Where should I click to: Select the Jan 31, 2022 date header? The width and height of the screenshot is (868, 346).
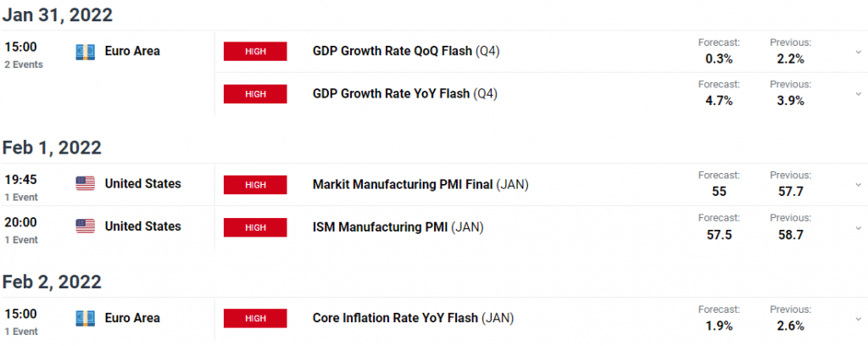(58, 14)
